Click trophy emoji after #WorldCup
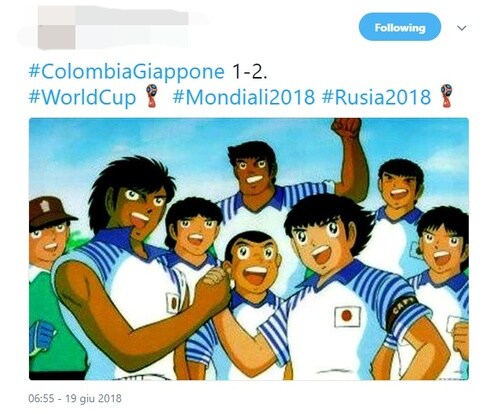The height and width of the screenshot is (414, 497). pos(151,96)
